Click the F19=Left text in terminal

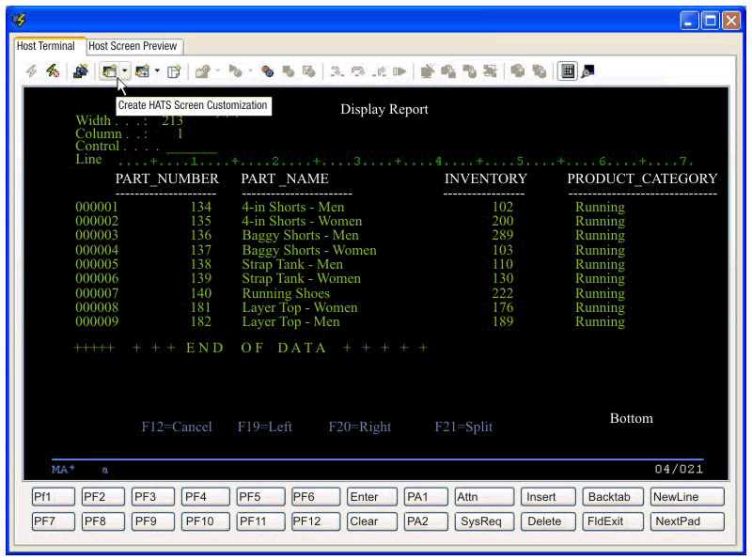[265, 427]
